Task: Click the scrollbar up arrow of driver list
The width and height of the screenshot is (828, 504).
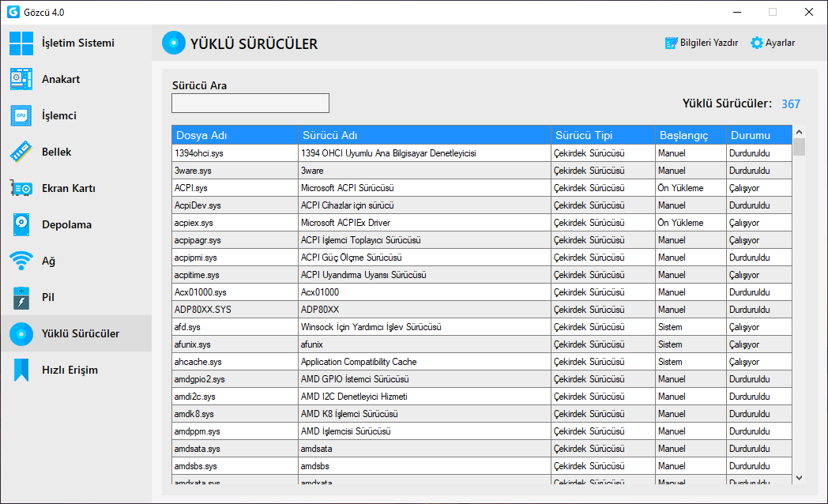Action: [799, 132]
